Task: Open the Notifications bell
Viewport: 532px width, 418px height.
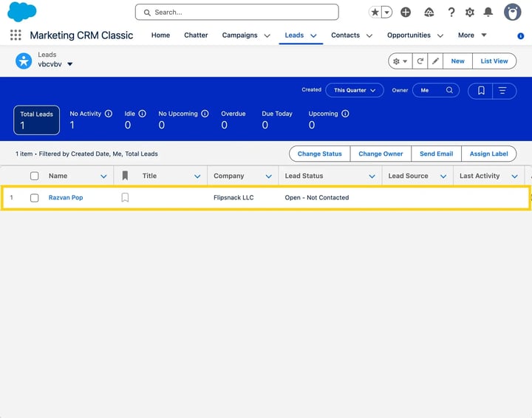Action: tap(488, 13)
